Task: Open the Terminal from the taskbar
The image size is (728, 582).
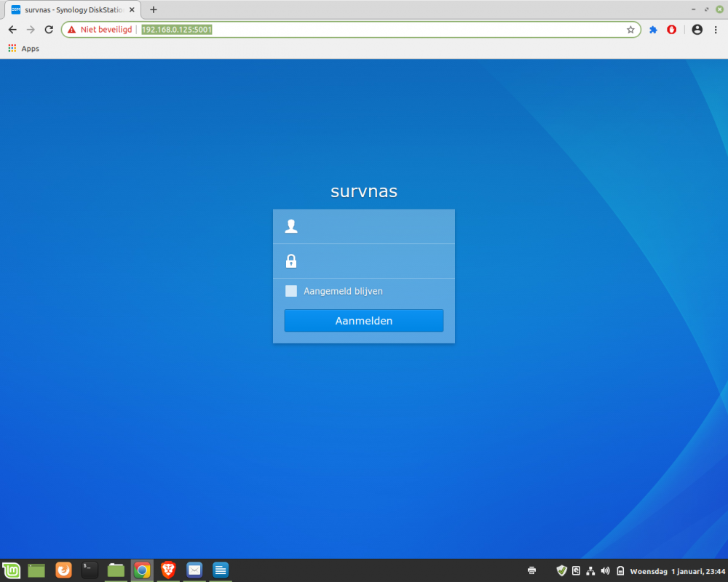Action: [90, 570]
